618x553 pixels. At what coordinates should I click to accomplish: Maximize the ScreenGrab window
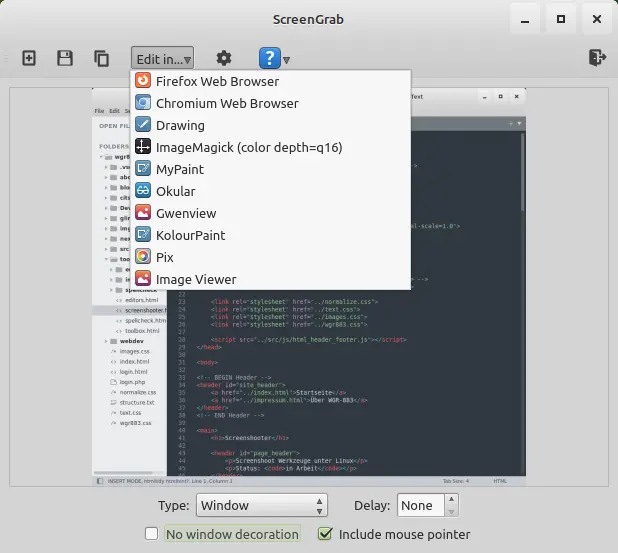[561, 19]
